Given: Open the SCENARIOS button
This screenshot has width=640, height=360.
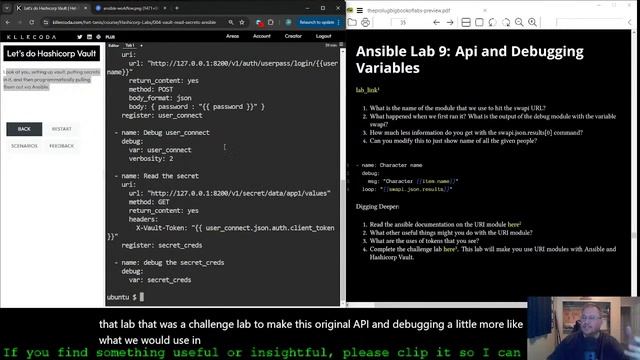Looking at the screenshot, I should pos(24,146).
